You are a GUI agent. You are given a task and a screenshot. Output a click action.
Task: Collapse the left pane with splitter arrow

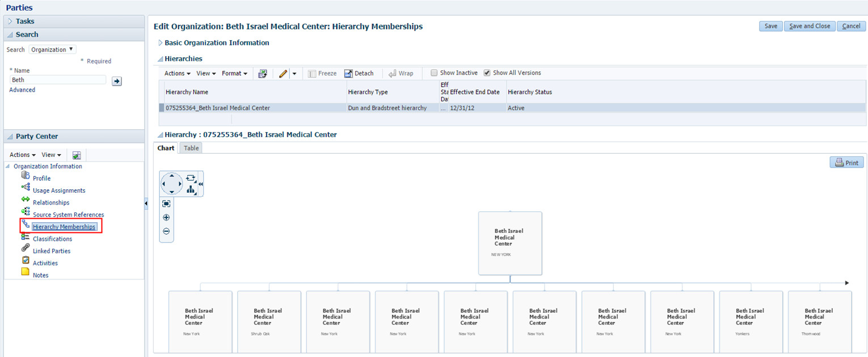[147, 203]
